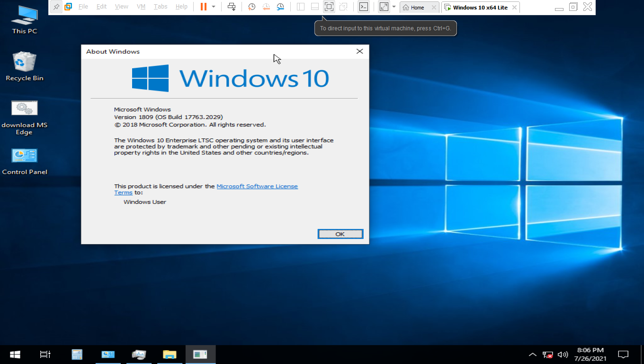Screen dimensions: 644x364
Task: Click the active winver taskbar button
Action: 200,355
